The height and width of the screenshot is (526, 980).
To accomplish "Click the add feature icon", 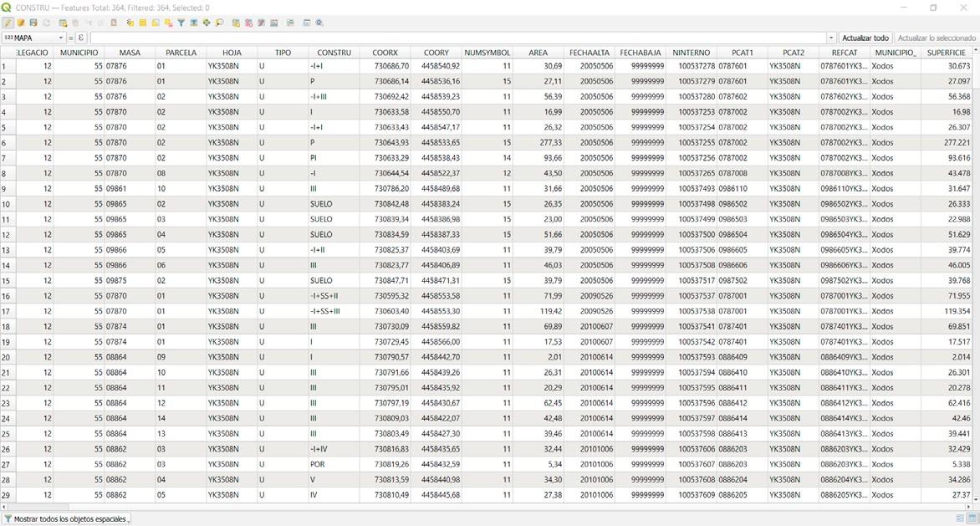I will (x=63, y=23).
